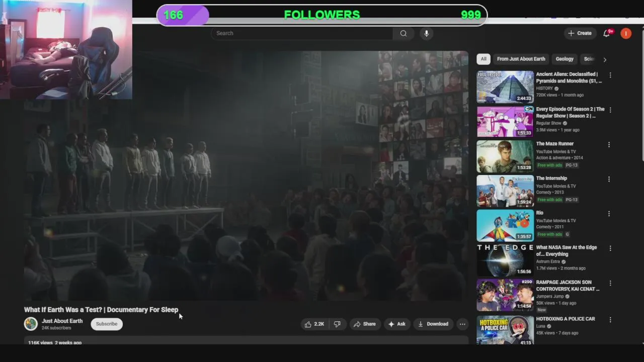Open options menu for The Internship
This screenshot has height=362, width=644.
[609, 179]
